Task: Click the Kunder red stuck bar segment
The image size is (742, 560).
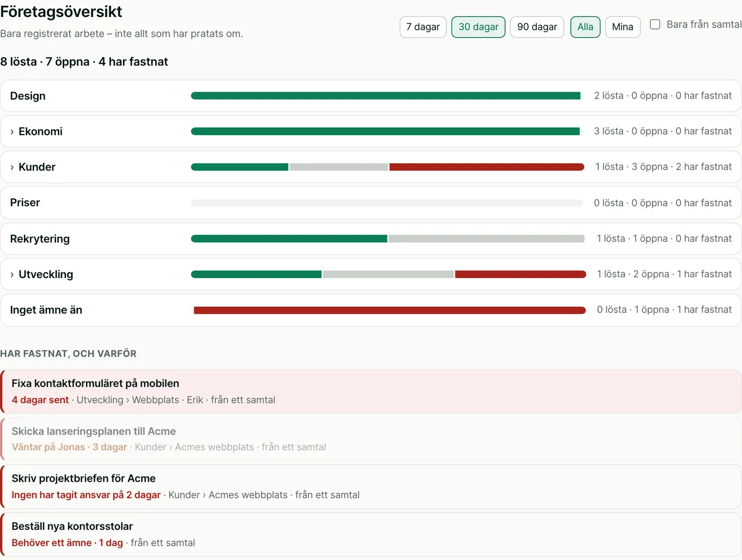Action: [487, 167]
